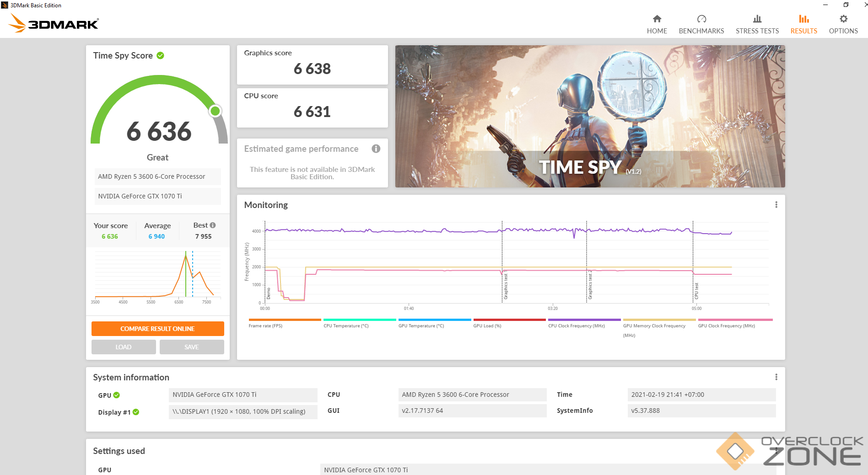Toggle the GPU Load (%) legend
The image size is (868, 475).
[x=509, y=323]
